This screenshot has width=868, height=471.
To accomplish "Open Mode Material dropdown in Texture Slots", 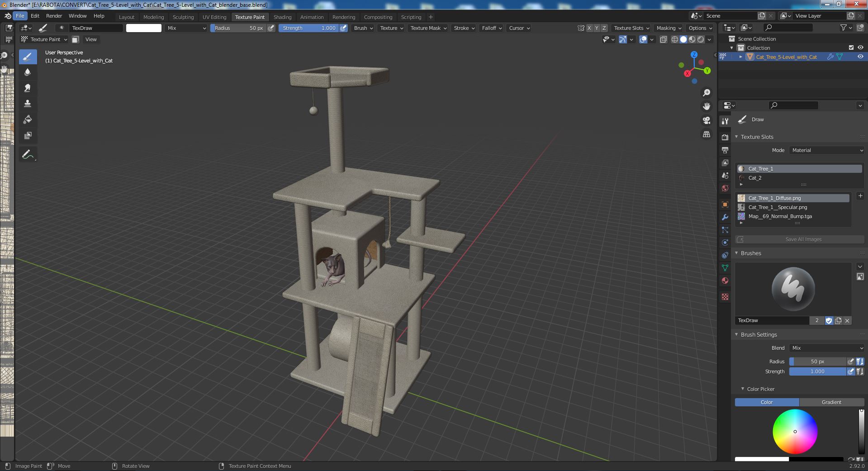I will point(827,150).
